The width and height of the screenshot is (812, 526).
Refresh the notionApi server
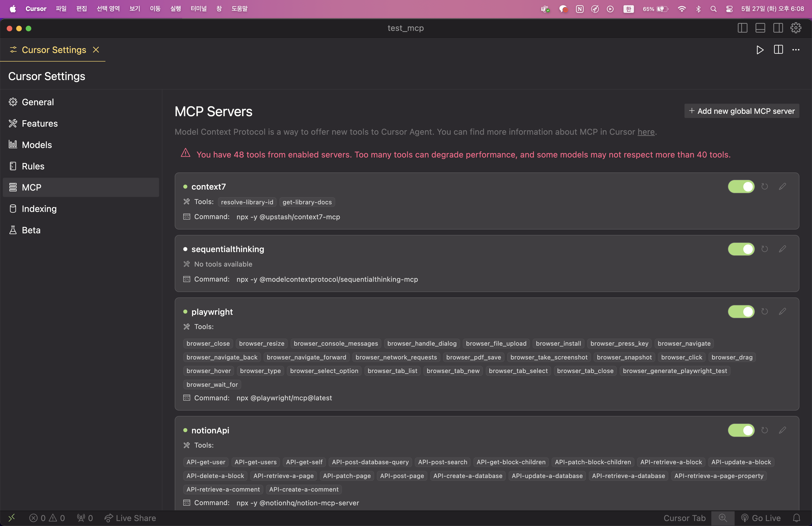point(765,430)
